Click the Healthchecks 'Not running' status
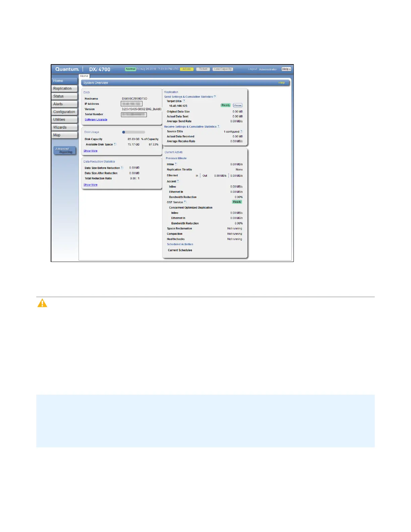This screenshot has width=411, height=532. (235, 239)
